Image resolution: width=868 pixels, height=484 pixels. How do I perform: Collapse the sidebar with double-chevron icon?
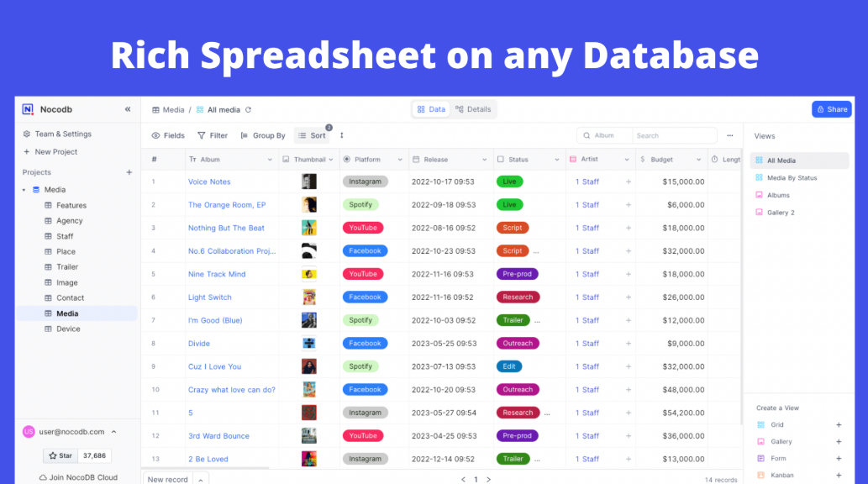click(x=128, y=109)
